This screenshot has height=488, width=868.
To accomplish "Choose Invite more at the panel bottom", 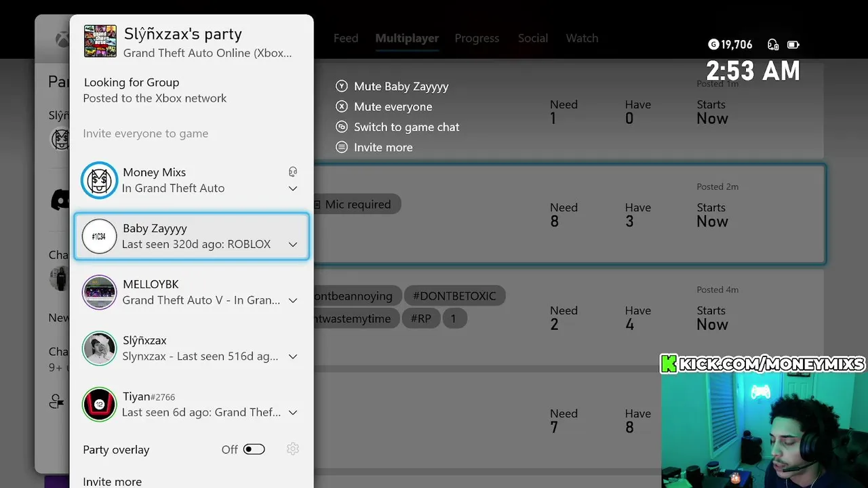I will tap(113, 482).
